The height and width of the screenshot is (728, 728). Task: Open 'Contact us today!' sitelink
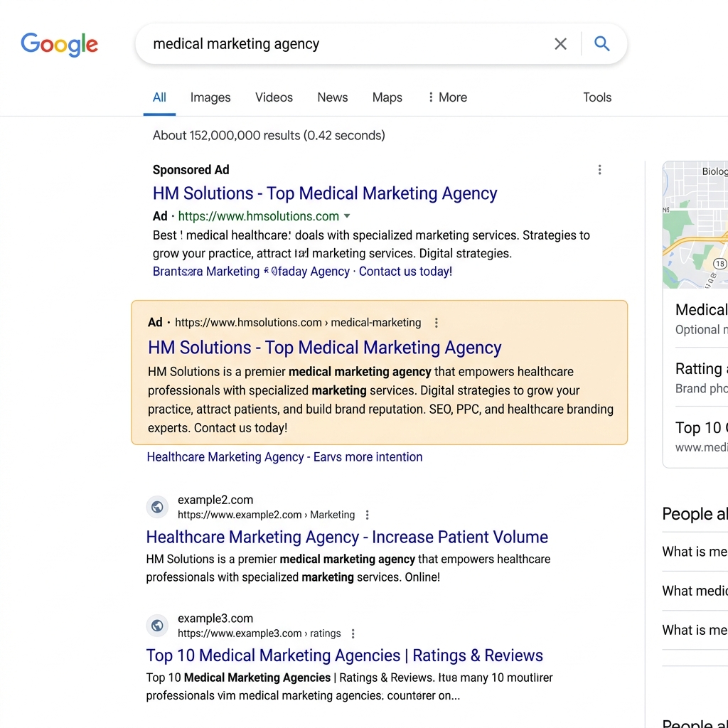[405, 272]
